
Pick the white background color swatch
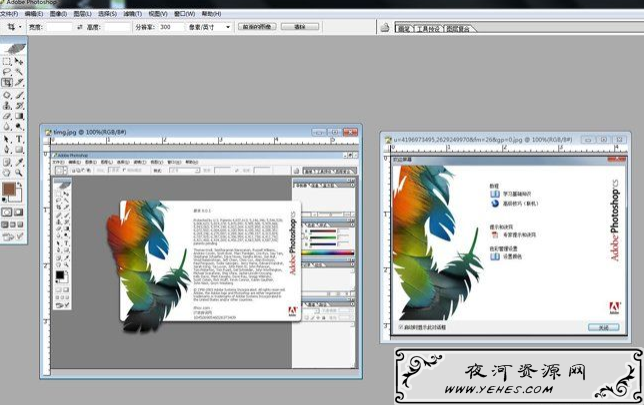click(16, 197)
